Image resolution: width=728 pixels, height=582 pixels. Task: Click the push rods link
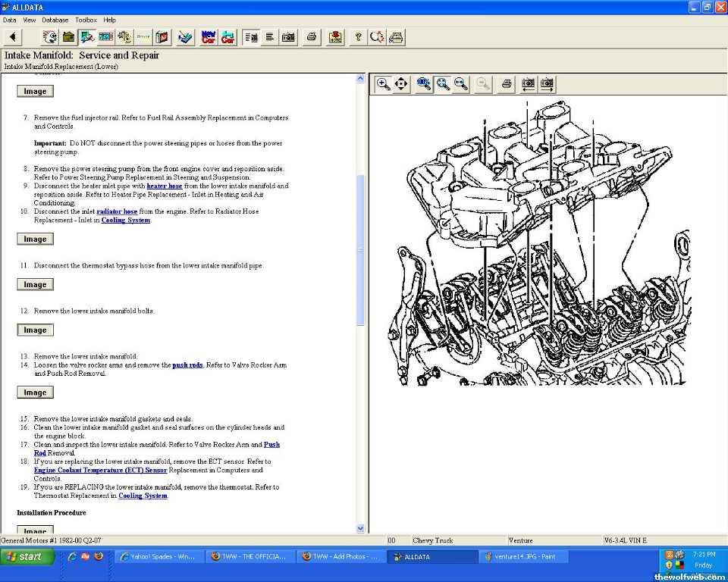(187, 365)
